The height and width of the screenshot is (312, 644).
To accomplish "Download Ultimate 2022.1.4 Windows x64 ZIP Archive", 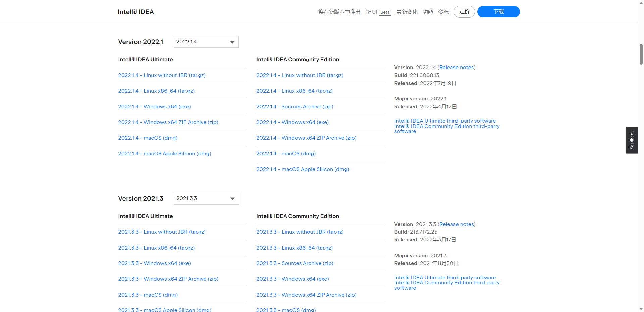I will tap(168, 122).
